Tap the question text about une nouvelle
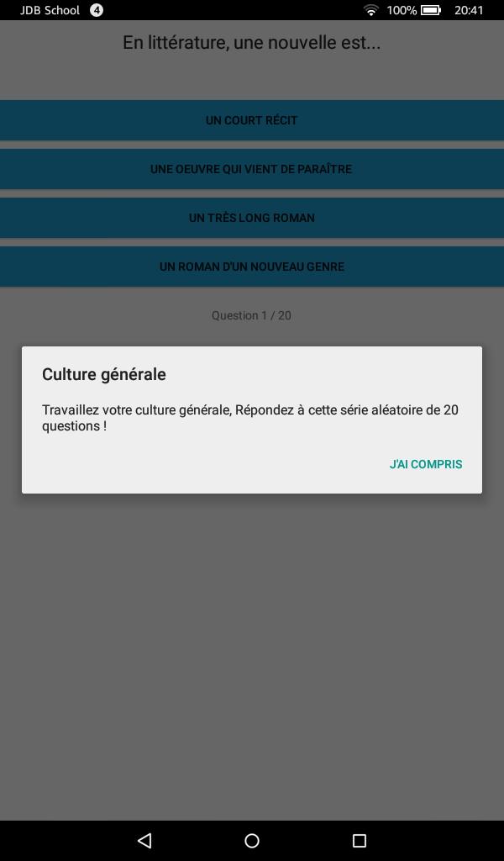The width and height of the screenshot is (504, 861). pos(252,43)
